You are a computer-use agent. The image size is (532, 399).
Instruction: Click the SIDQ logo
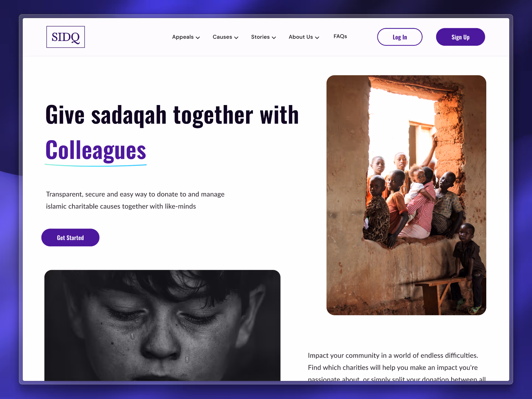[x=65, y=37]
